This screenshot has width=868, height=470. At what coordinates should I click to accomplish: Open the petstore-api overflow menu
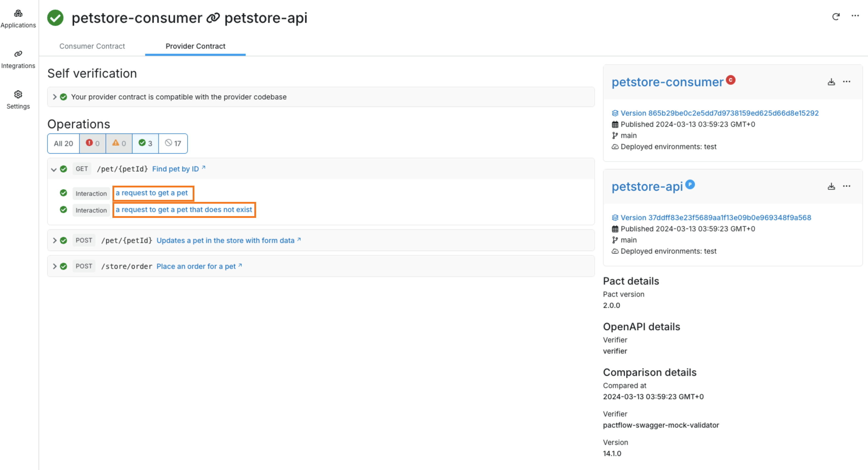(x=847, y=186)
